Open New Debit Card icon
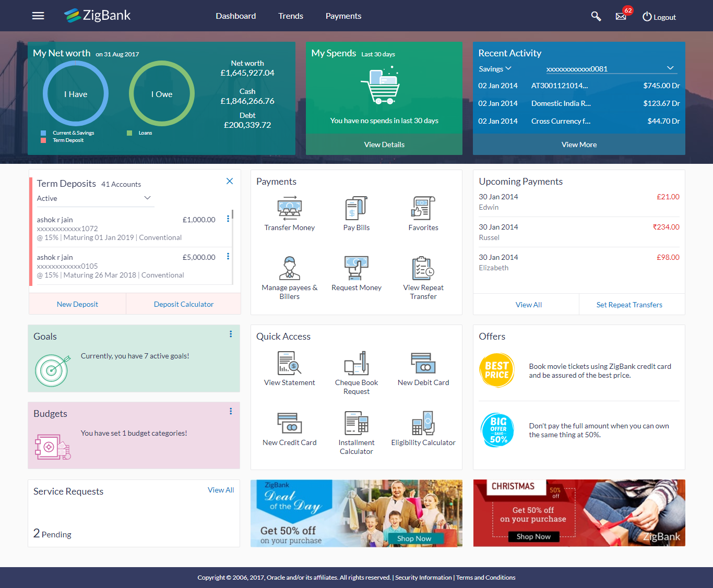 [x=423, y=363]
